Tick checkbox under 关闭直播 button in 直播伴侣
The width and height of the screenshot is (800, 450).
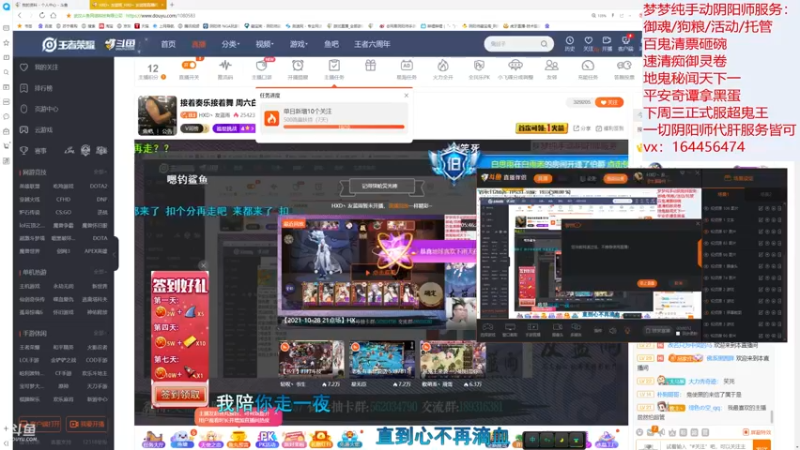pos(678,334)
